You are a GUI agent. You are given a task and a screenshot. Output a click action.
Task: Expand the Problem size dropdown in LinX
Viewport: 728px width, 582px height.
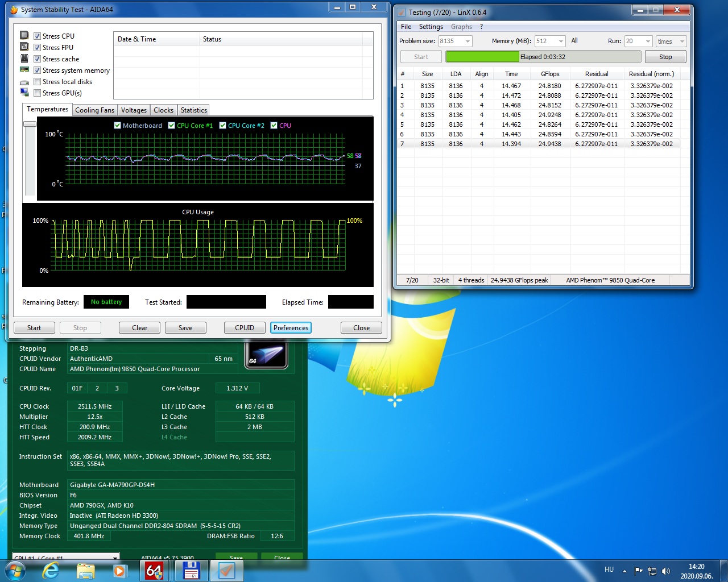[468, 41]
